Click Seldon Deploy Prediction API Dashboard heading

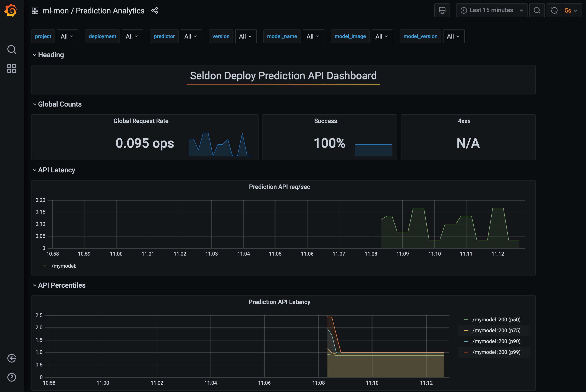coord(283,76)
